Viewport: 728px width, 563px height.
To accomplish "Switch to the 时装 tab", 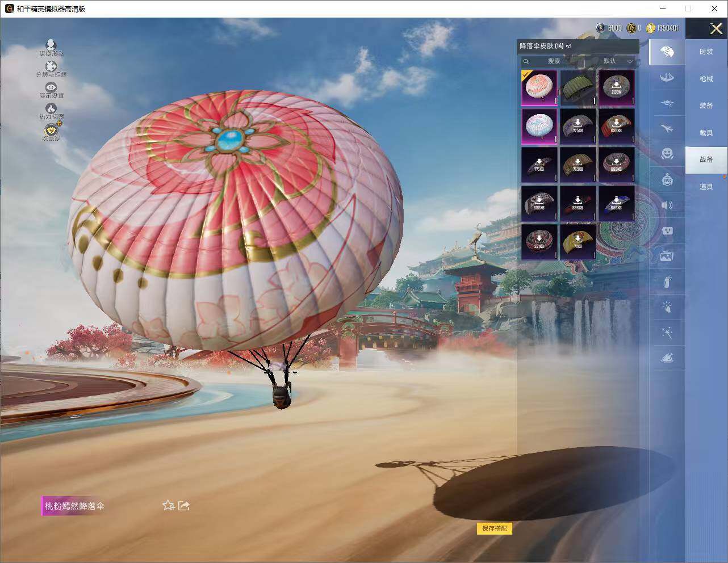I will [x=706, y=52].
